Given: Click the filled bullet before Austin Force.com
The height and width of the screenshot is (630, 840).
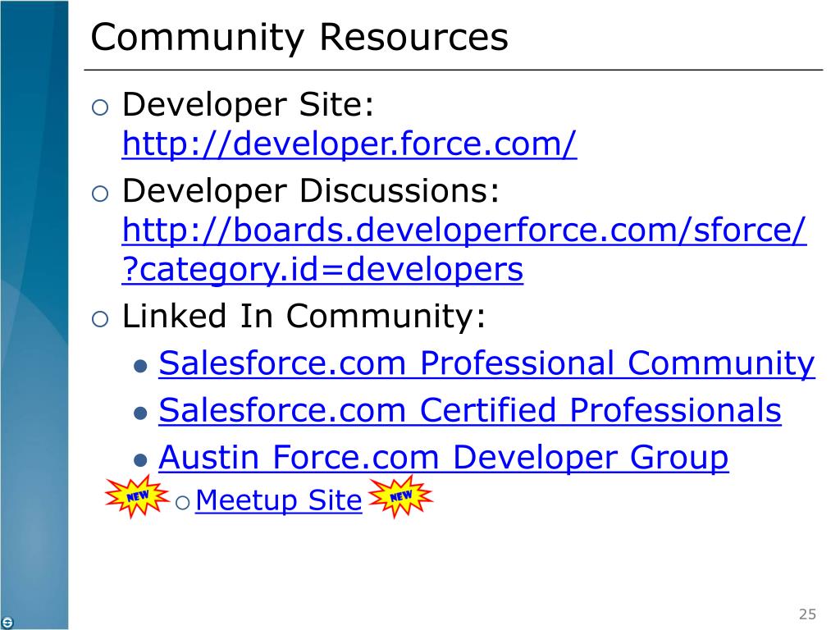Looking at the screenshot, I should 140,460.
